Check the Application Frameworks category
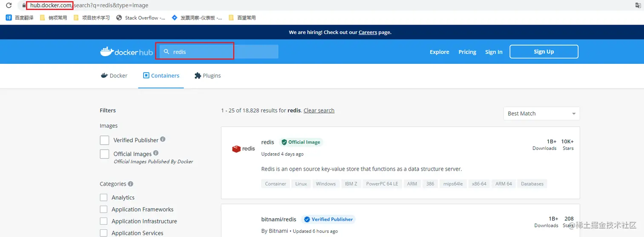The width and height of the screenshot is (644, 237). tap(103, 209)
